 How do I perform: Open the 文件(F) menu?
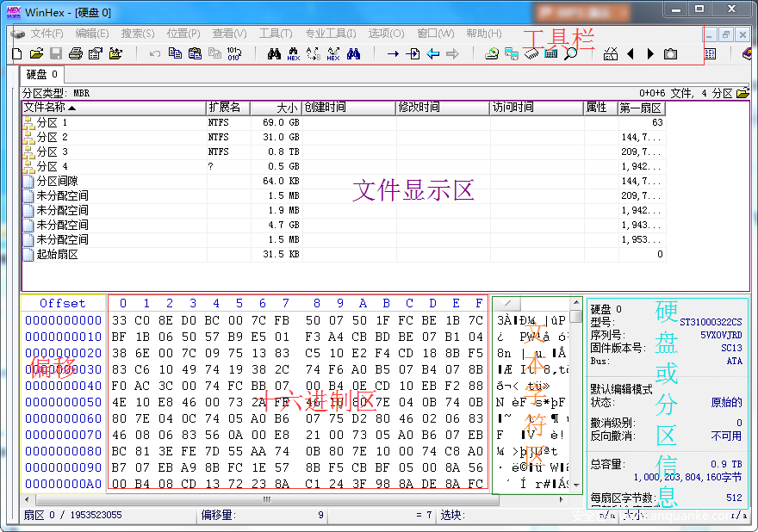[x=47, y=34]
